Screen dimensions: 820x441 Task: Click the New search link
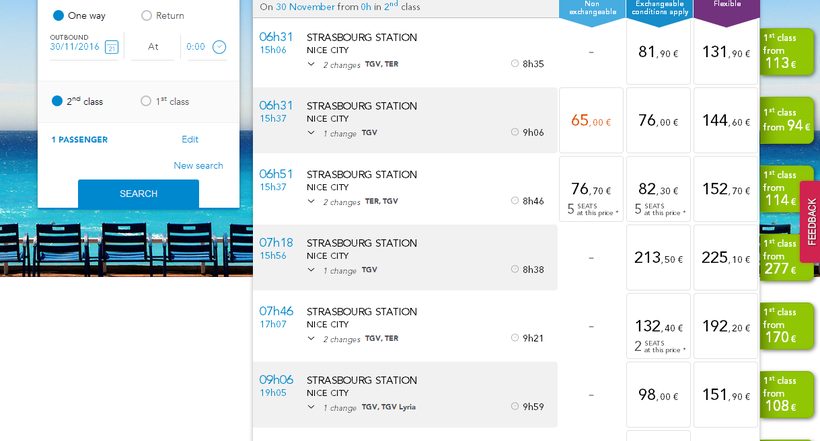pos(198,166)
